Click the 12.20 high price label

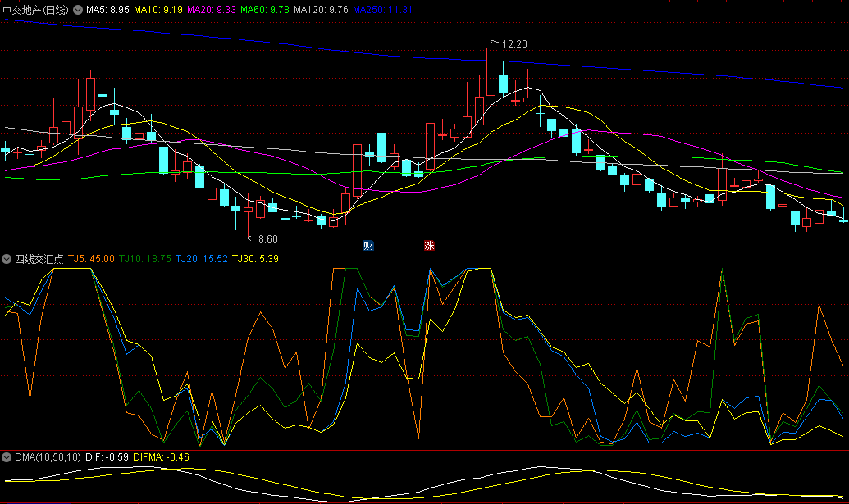(514, 43)
